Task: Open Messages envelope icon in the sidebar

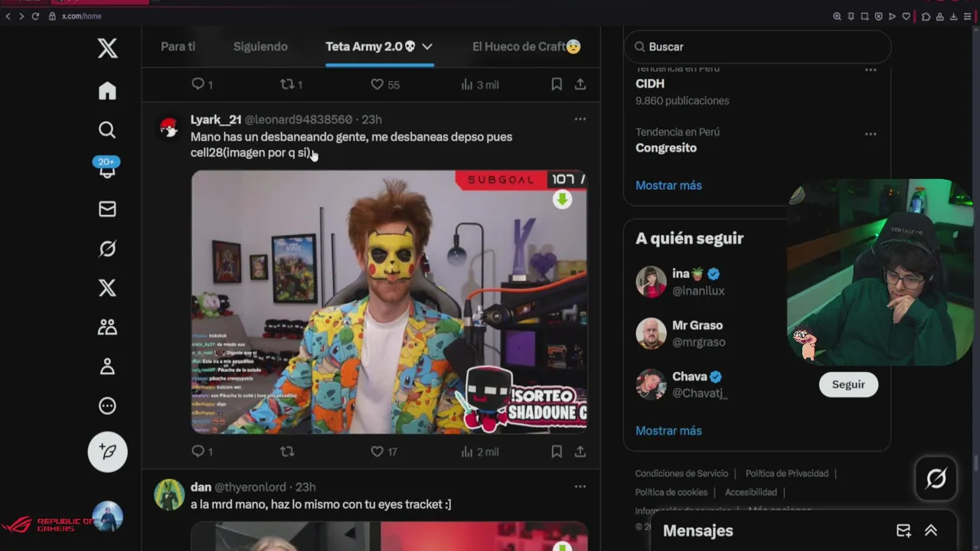Action: [107, 209]
